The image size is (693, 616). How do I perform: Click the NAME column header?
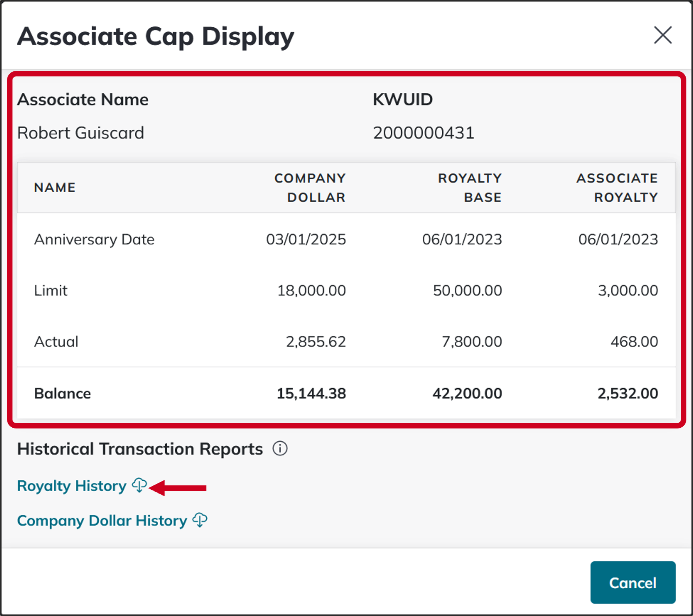click(55, 187)
